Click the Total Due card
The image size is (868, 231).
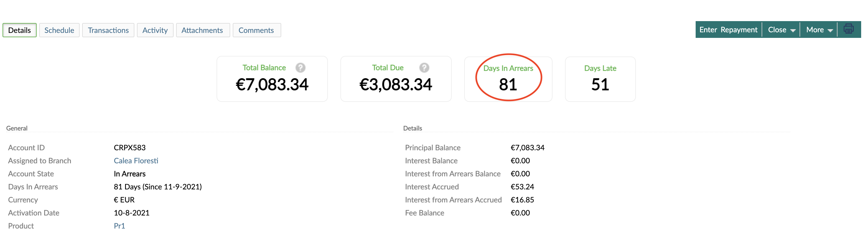[x=396, y=78]
